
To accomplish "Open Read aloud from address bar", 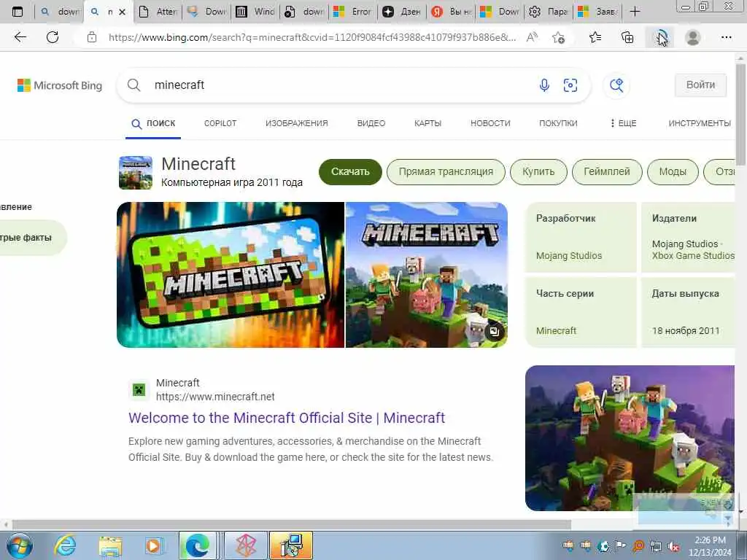I will (532, 37).
